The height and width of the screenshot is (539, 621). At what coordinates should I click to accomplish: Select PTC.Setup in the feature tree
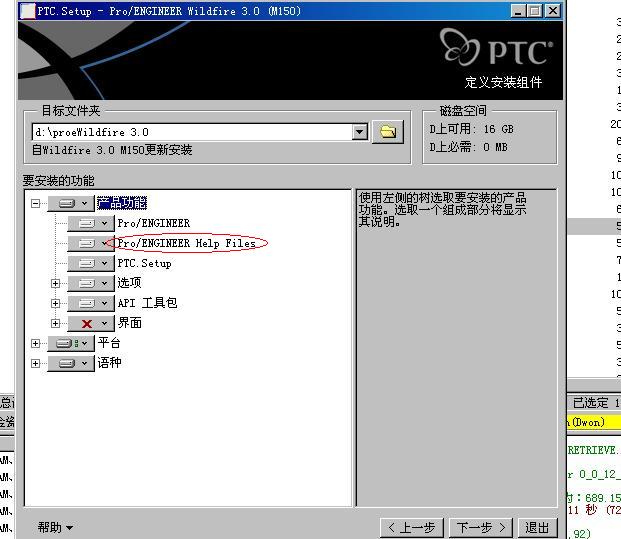pyautogui.click(x=145, y=263)
